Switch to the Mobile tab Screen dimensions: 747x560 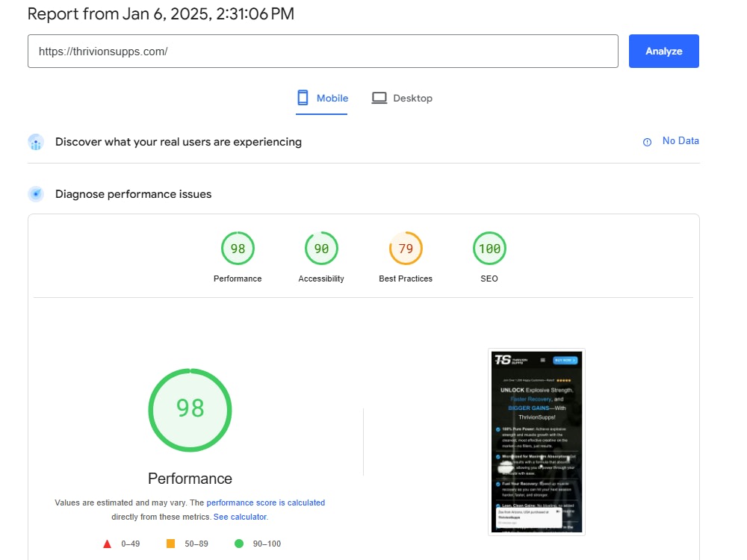pyautogui.click(x=322, y=98)
